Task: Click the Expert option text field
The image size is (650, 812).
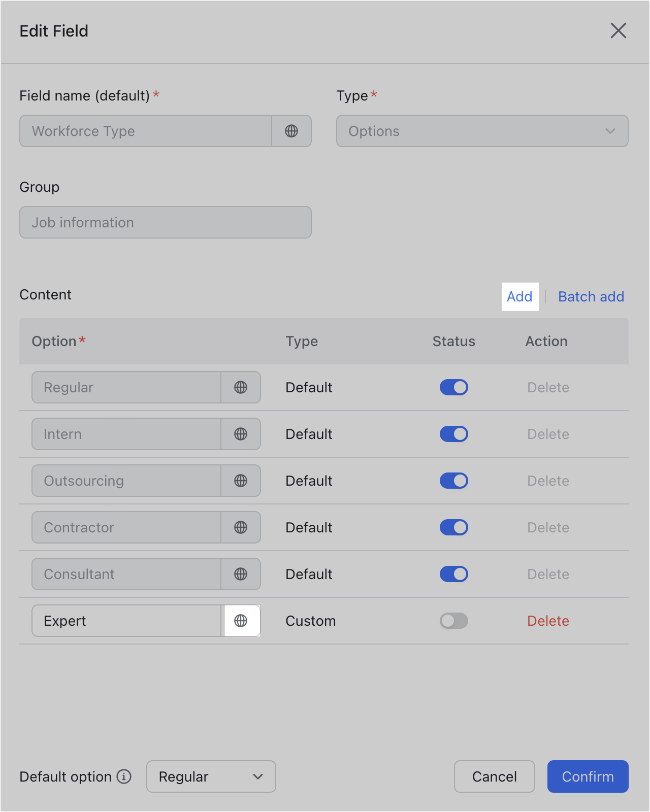Action: pos(126,621)
